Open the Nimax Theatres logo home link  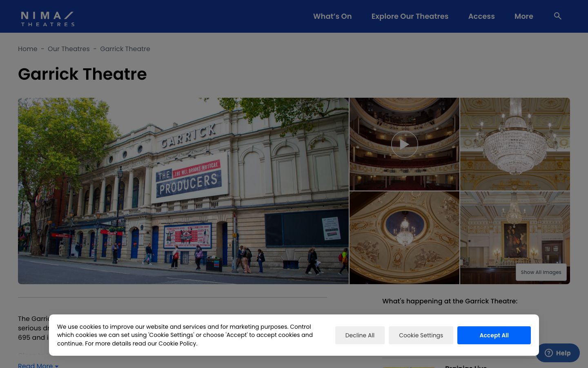tap(47, 19)
